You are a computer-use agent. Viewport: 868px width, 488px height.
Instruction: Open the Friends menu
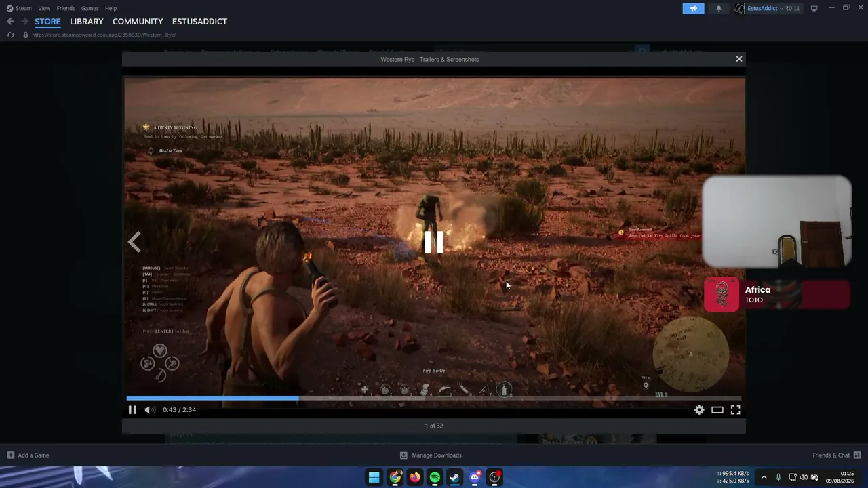pyautogui.click(x=66, y=8)
